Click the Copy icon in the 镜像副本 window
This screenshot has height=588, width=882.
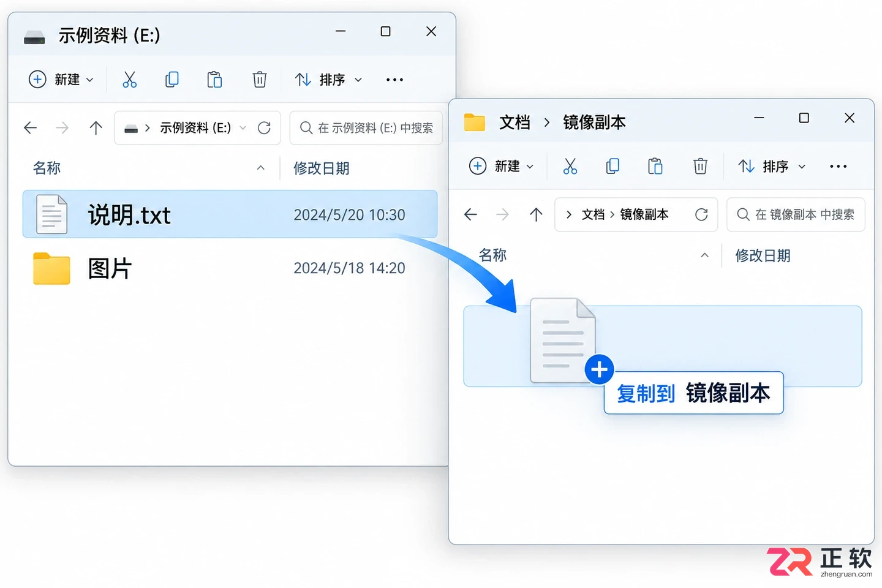click(612, 166)
